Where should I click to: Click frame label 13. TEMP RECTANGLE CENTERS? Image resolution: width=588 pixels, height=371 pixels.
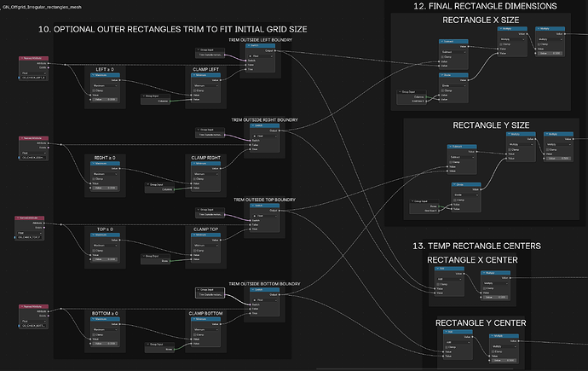click(x=476, y=246)
